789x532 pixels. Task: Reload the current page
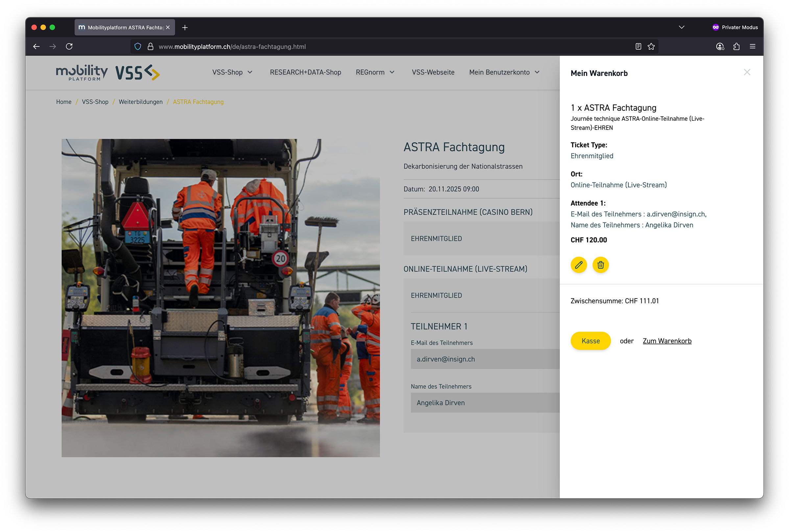coord(69,46)
